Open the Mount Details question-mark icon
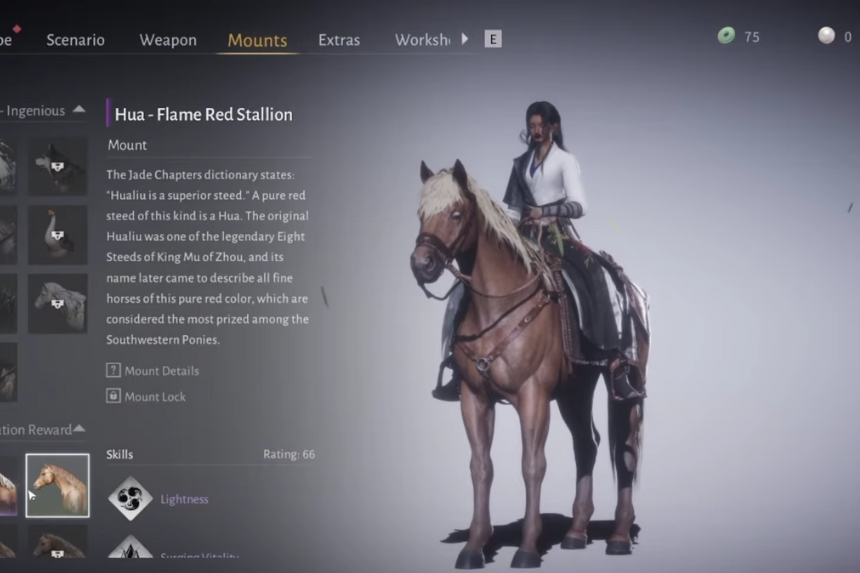Image resolution: width=860 pixels, height=573 pixels. [113, 370]
